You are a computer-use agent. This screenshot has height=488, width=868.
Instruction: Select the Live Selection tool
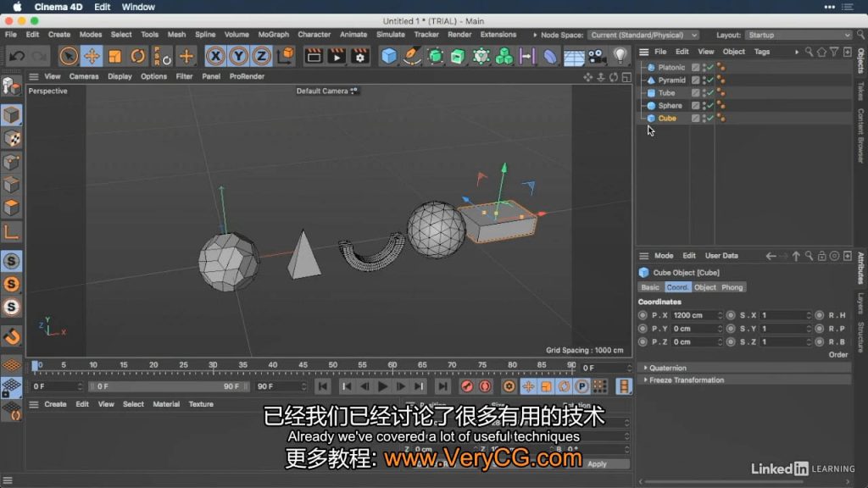click(x=69, y=56)
